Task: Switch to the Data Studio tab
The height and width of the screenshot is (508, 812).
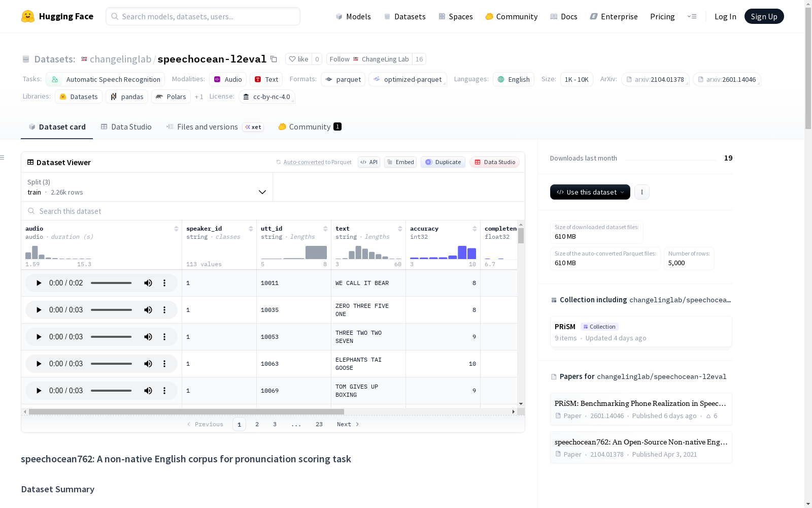Action: pos(126,127)
